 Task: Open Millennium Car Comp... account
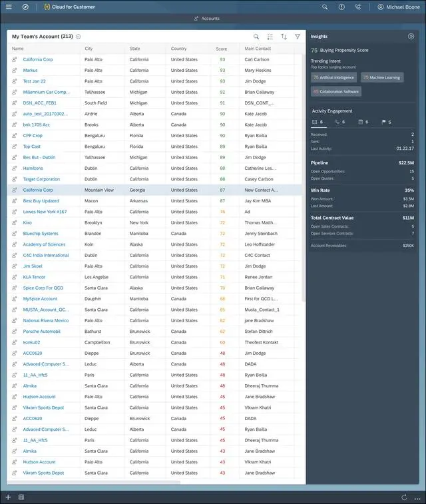pos(47,93)
